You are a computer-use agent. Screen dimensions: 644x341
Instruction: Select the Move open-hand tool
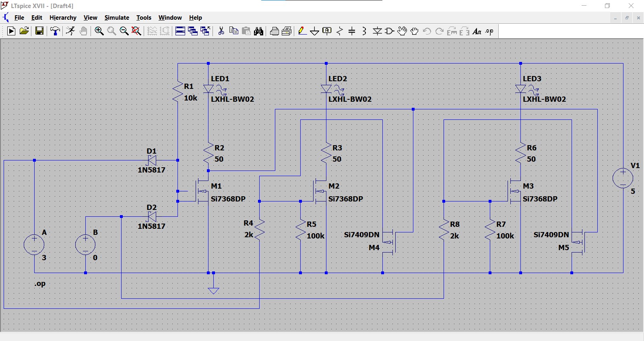pos(402,31)
